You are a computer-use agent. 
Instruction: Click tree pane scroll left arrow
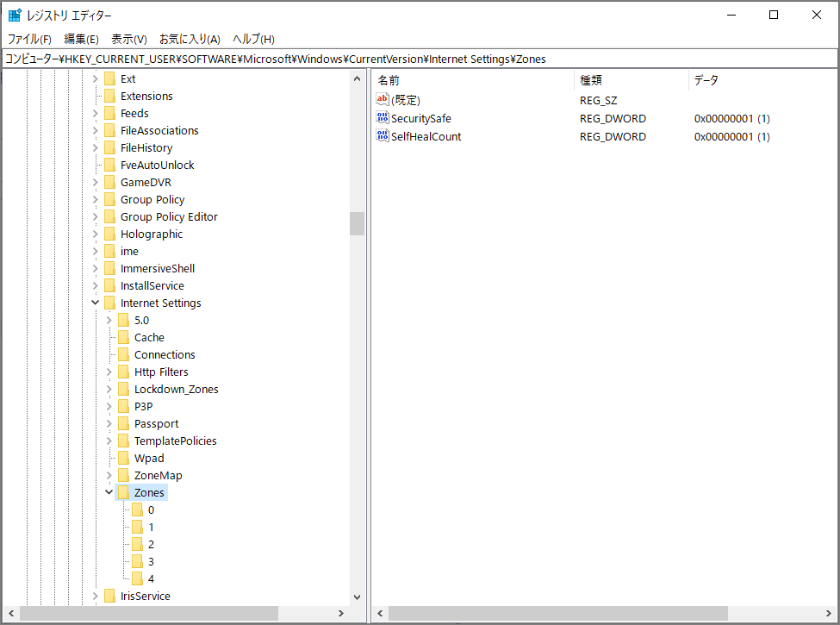click(x=11, y=613)
